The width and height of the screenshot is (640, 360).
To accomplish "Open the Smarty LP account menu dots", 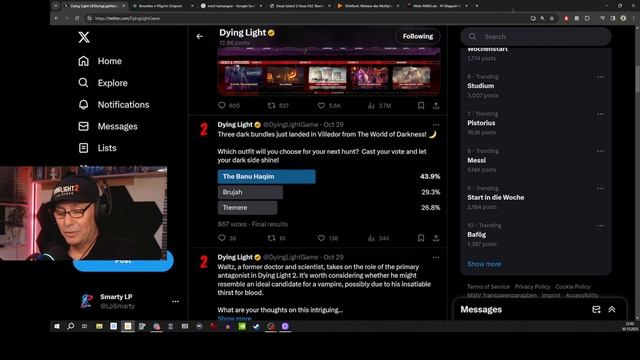I will (176, 301).
